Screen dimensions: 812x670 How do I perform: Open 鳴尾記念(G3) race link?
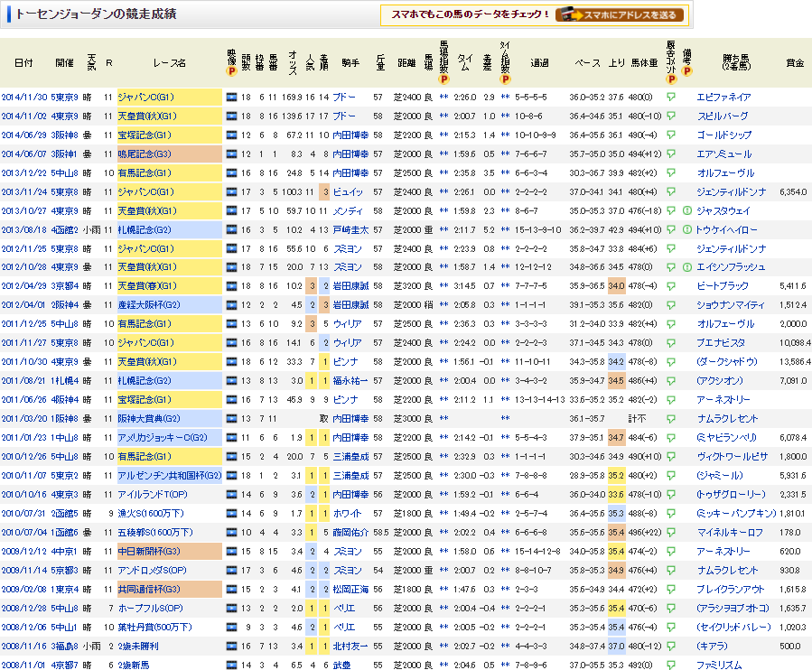[145, 154]
